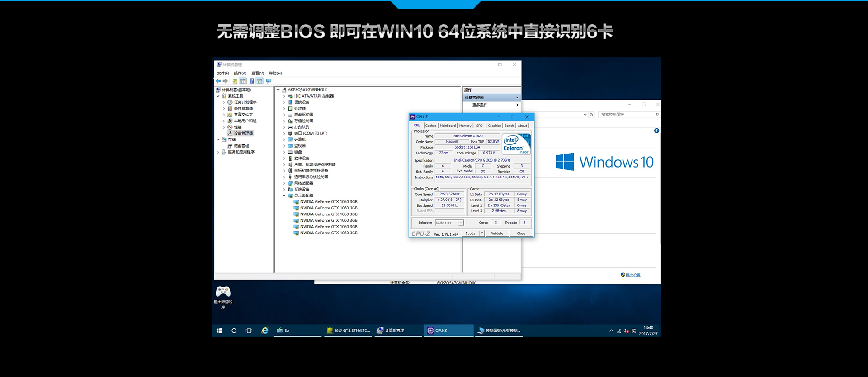Switch to the Mainboard tab in CPU-Z
Viewport: 868px width, 377px height.
[448, 126]
